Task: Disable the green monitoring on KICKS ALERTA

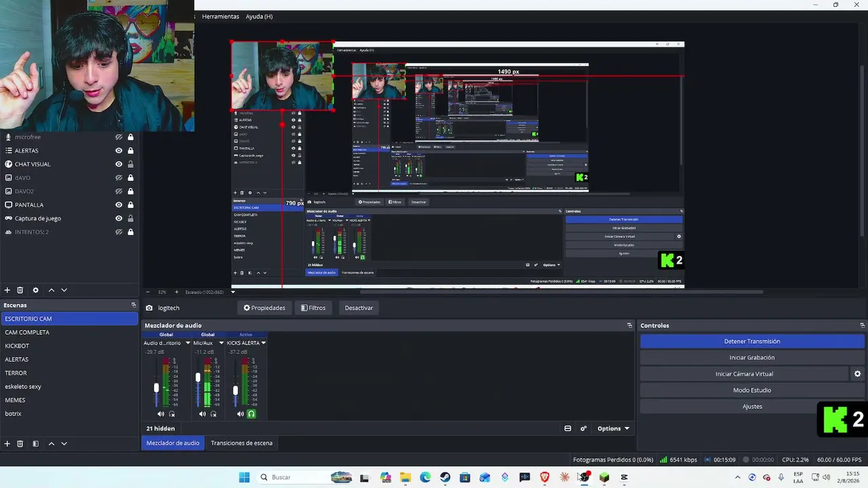Action: tap(252, 413)
